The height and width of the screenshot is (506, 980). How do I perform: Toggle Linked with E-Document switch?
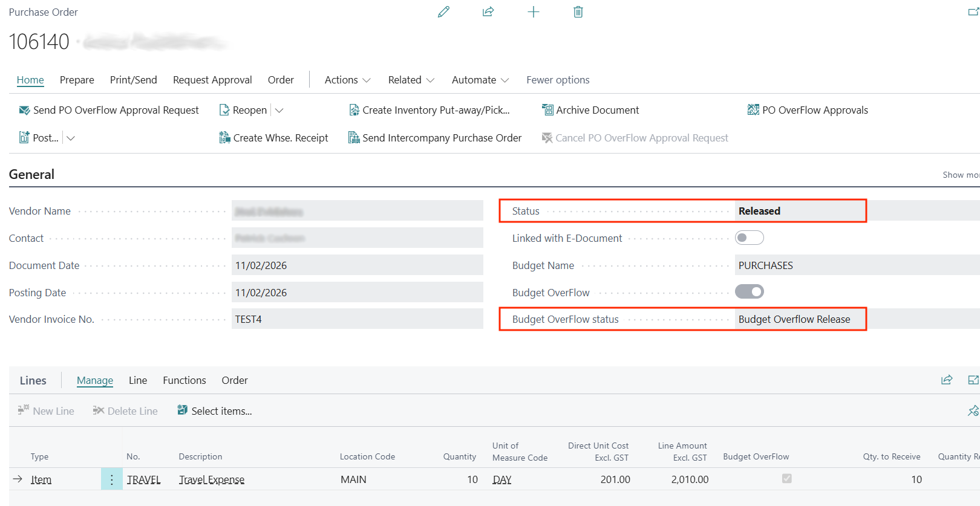click(749, 238)
